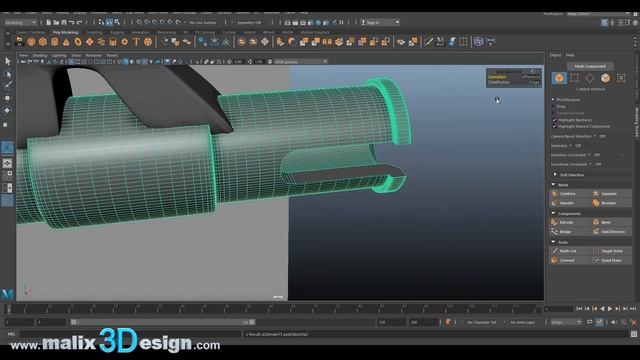Toggle Highlight Backfaces checkbox
Viewport: 640px width, 360px height.
[x=554, y=120]
